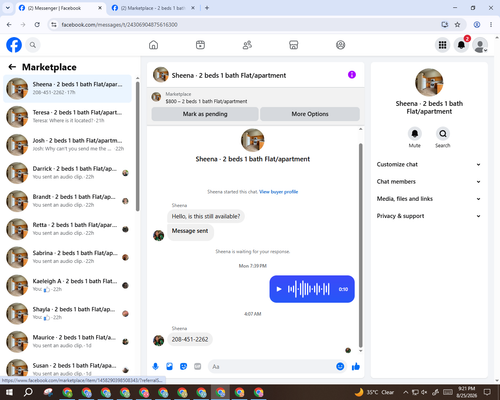Open the Windows Start menu

tap(9, 392)
